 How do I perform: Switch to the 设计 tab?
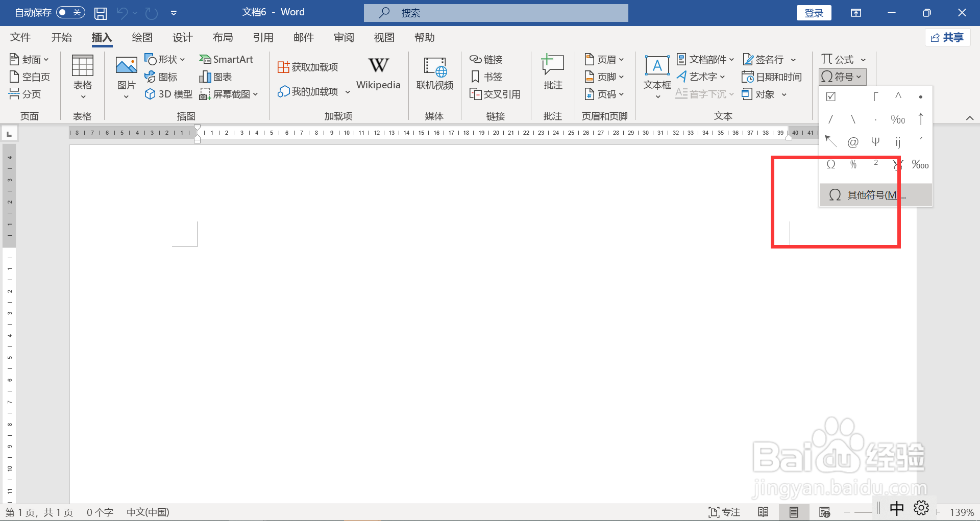coord(182,37)
